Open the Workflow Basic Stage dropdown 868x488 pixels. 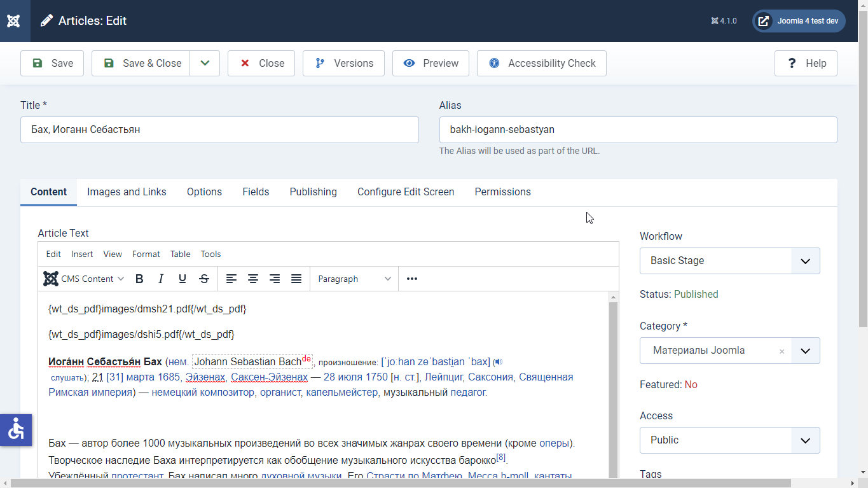(x=729, y=261)
